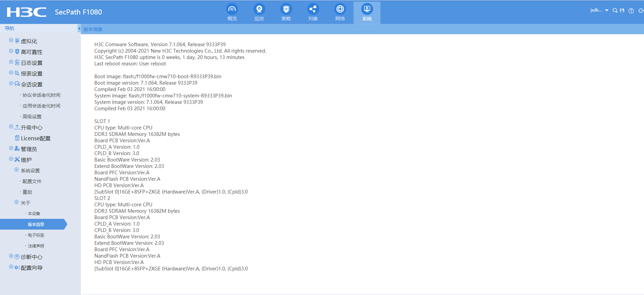Expand the 升级中心 tree node arrow
Viewport: 644px width, 295px height.
(x=11, y=127)
